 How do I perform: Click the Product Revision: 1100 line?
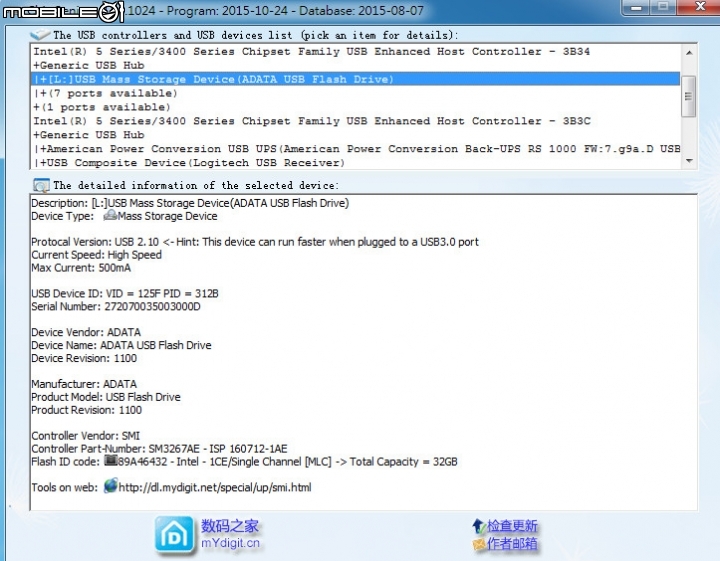(x=86, y=410)
